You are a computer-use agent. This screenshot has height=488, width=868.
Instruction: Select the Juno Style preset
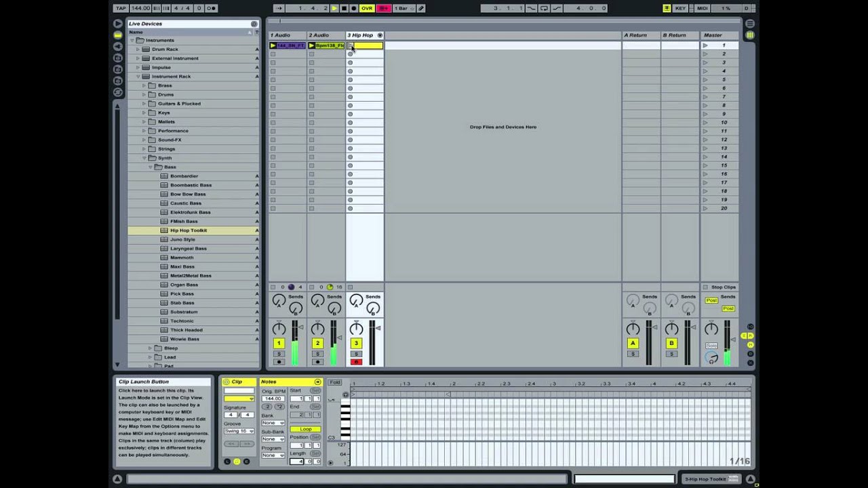194,239
